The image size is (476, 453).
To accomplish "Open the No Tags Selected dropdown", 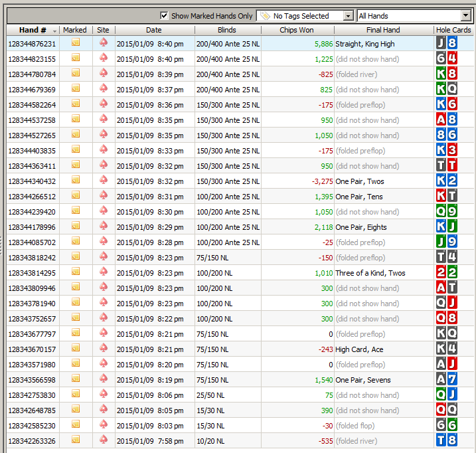I will [x=305, y=16].
